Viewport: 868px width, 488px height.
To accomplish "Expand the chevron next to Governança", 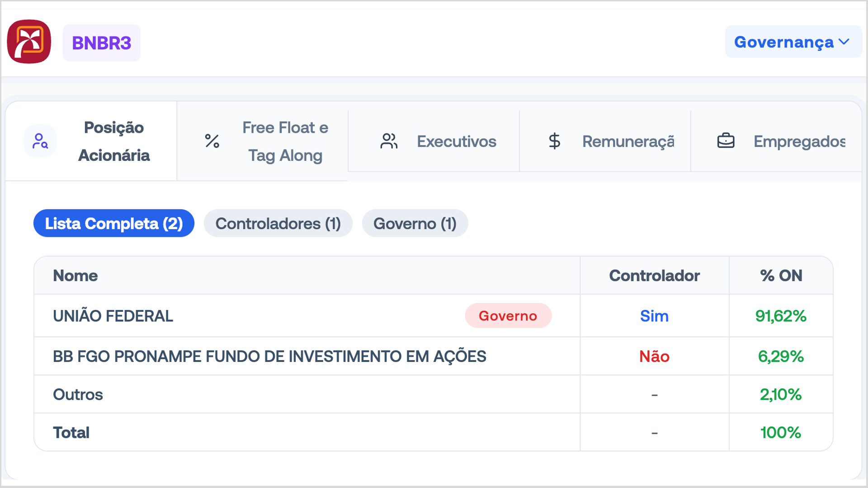I will [844, 42].
